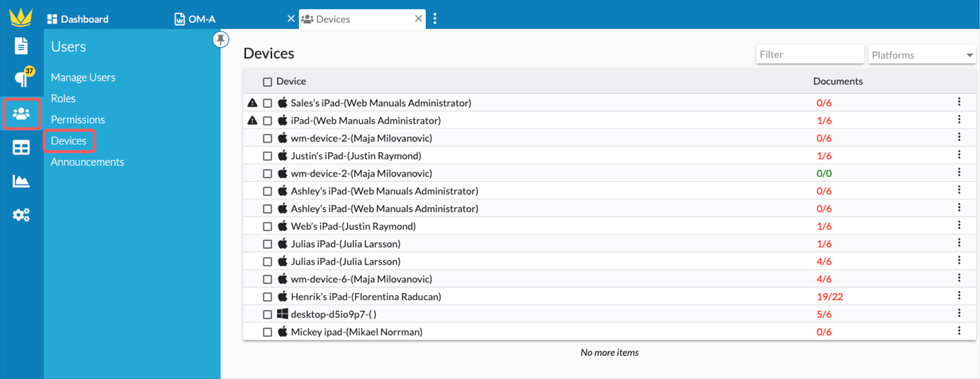Viewport: 980px width, 379px height.
Task: Select the checkbox for Justin's iPad
Action: [267, 155]
